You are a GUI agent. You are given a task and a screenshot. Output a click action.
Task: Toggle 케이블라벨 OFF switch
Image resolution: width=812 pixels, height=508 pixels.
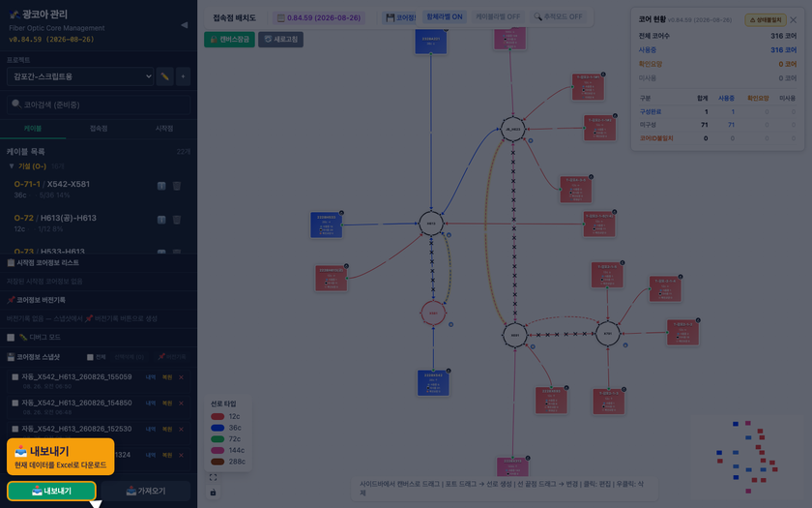point(498,17)
